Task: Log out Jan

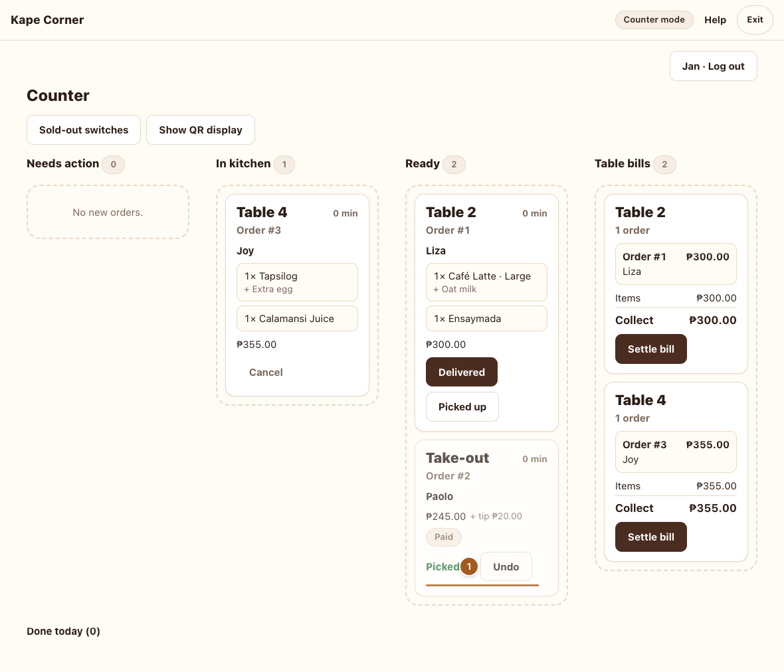Action: coord(713,66)
